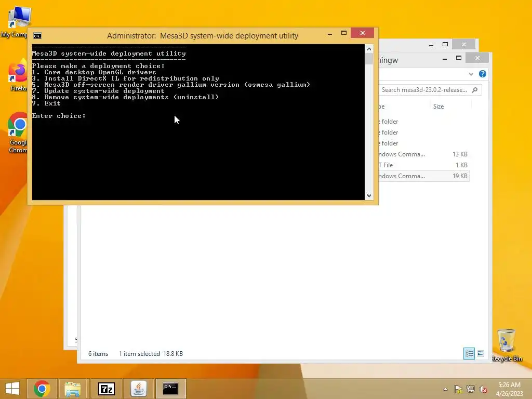Open 7-Zip from the taskbar
Viewport: 532px width, 399px height.
(106, 389)
